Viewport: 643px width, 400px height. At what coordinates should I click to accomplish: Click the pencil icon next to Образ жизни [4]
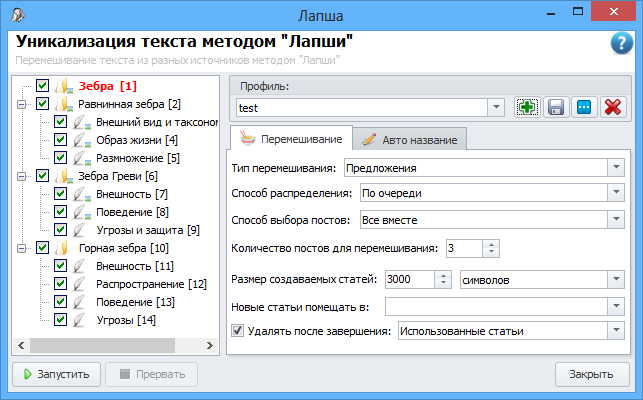[83, 140]
